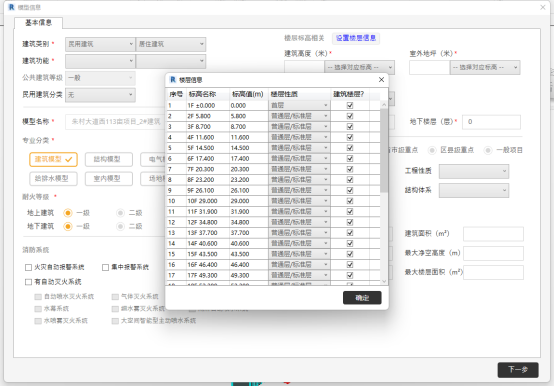Uncheck building floor checkbox for 1F ±0.000
Image resolution: width=555 pixels, height=386 pixels.
[x=350, y=105]
